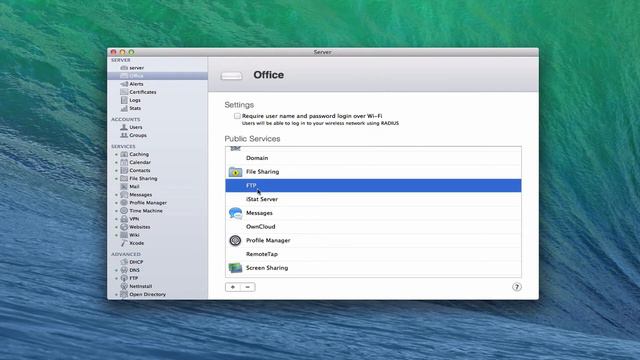Select the server entry icon in sidebar
This screenshot has height=360, width=640.
click(124, 68)
